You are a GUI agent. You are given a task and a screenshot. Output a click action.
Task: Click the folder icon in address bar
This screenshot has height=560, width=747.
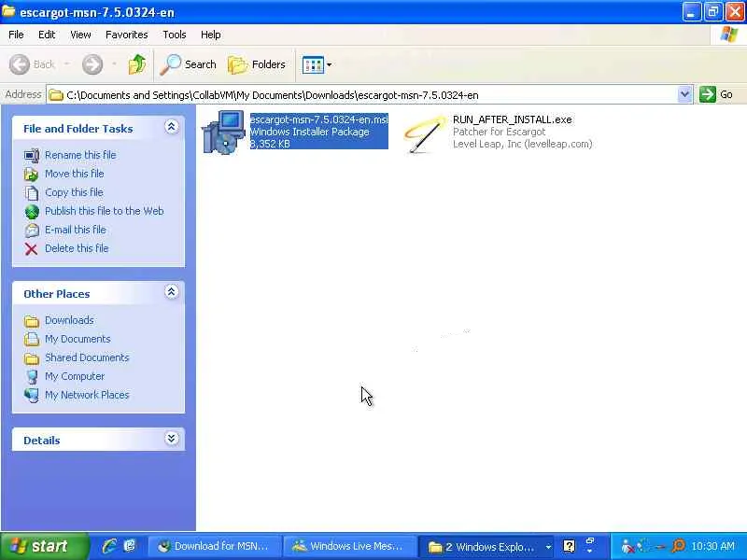[x=56, y=95]
